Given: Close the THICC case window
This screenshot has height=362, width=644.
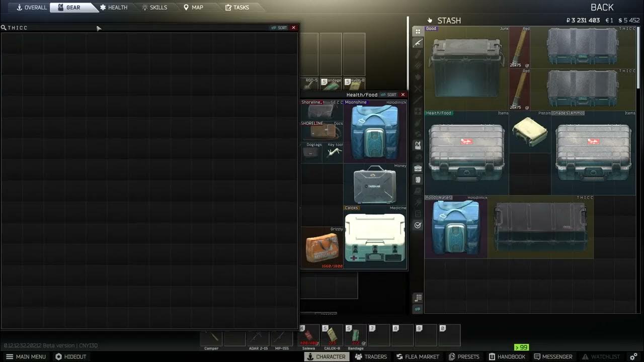Looking at the screenshot, I should (294, 28).
